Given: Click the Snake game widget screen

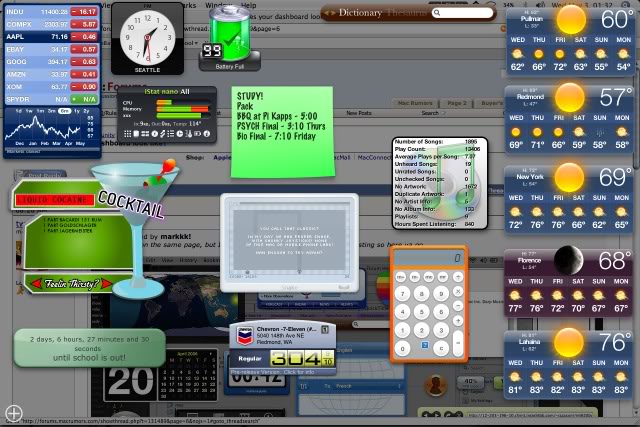Looking at the screenshot, I should pyautogui.click(x=289, y=241).
